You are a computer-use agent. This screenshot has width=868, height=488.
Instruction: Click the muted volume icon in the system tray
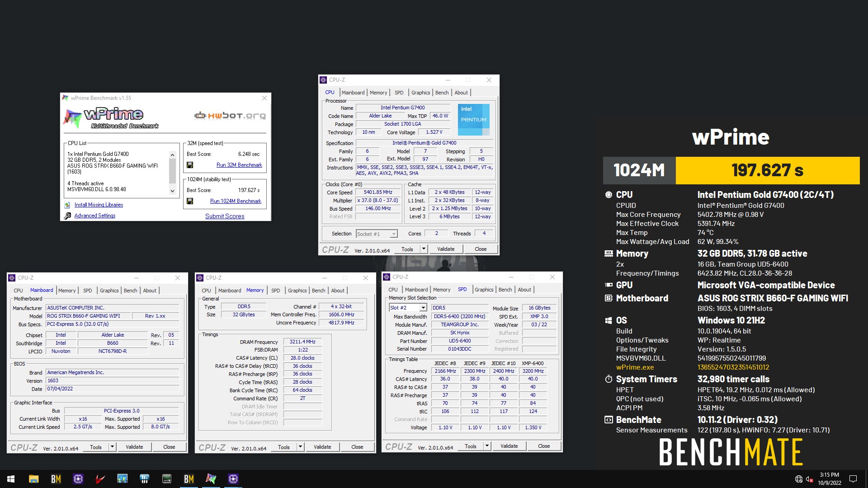(x=810, y=479)
